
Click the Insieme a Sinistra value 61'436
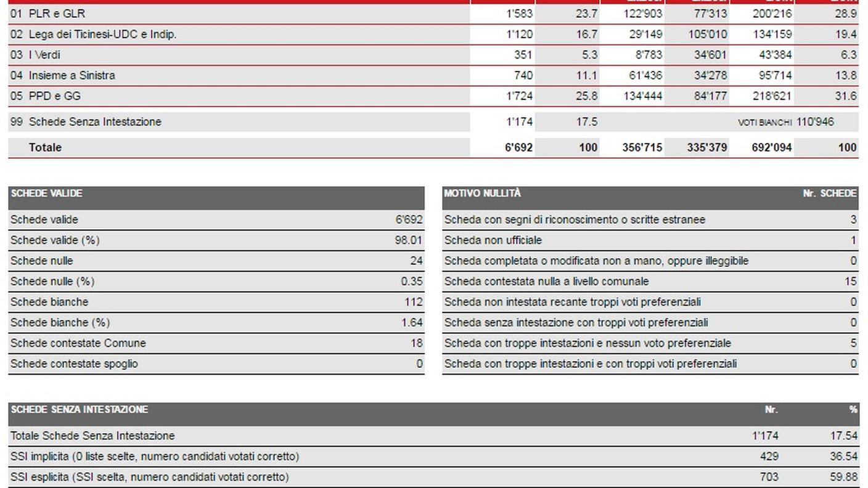click(645, 75)
